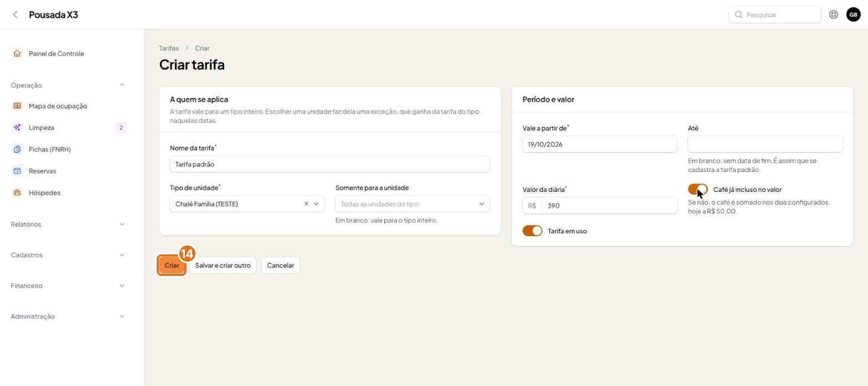Click the Criar breadcrumb item

(202, 49)
